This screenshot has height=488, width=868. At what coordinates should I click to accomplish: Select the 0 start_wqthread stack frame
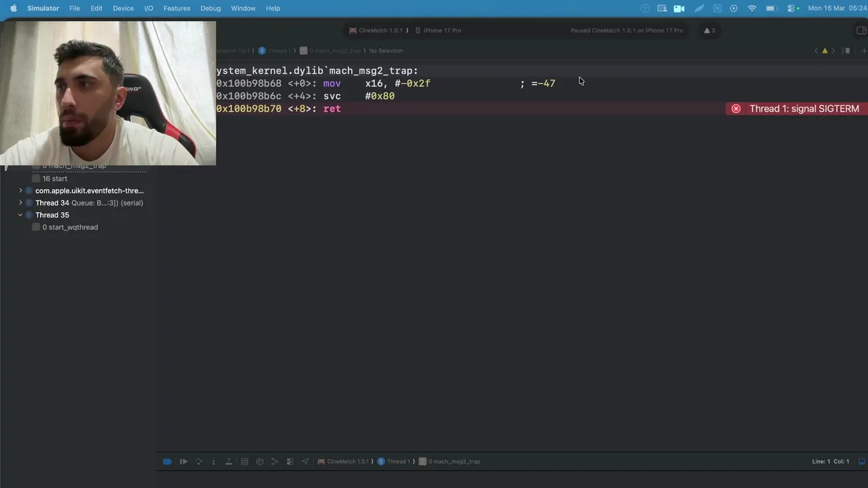click(x=65, y=227)
